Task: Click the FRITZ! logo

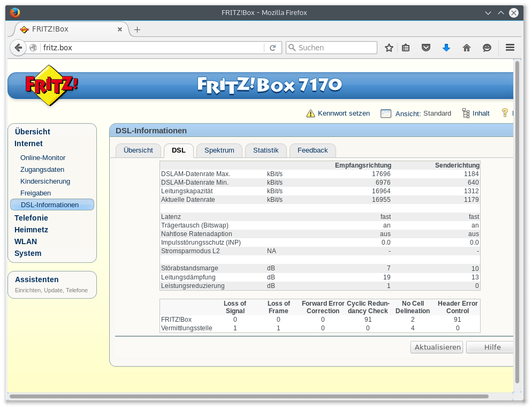Action: pos(52,85)
